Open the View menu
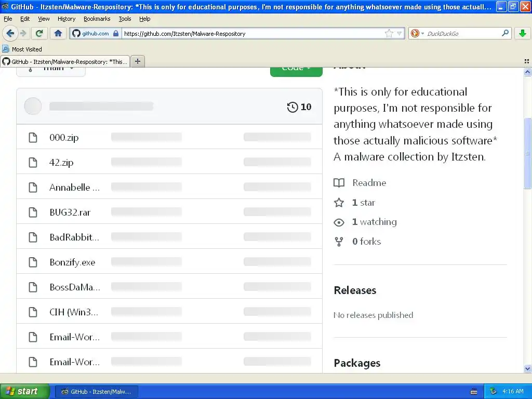This screenshot has height=399, width=532. [44, 19]
